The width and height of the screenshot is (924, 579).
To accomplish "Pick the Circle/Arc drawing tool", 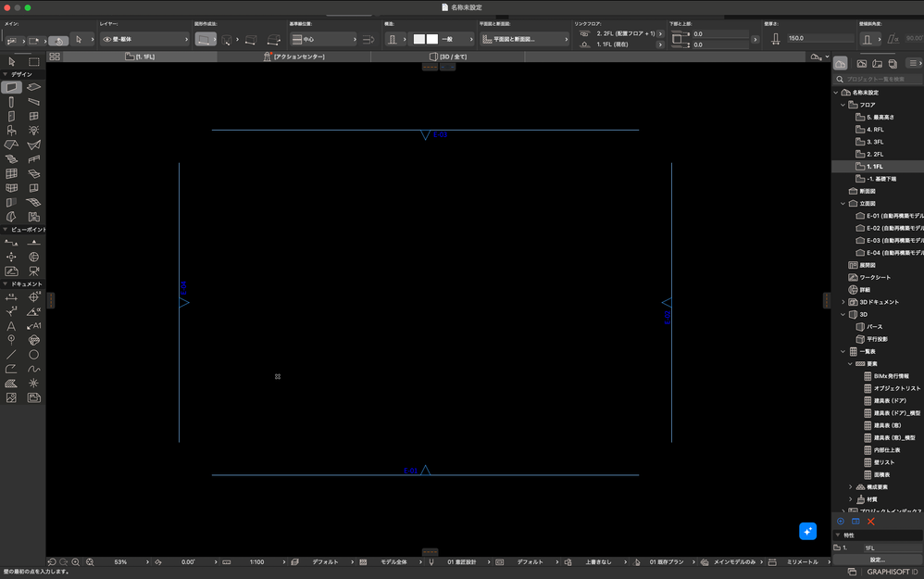I will click(34, 355).
